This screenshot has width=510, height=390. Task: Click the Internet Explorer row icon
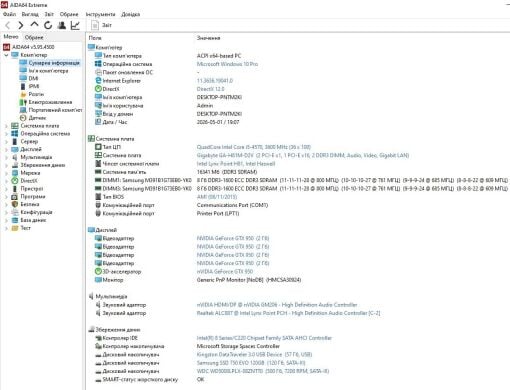98,81
